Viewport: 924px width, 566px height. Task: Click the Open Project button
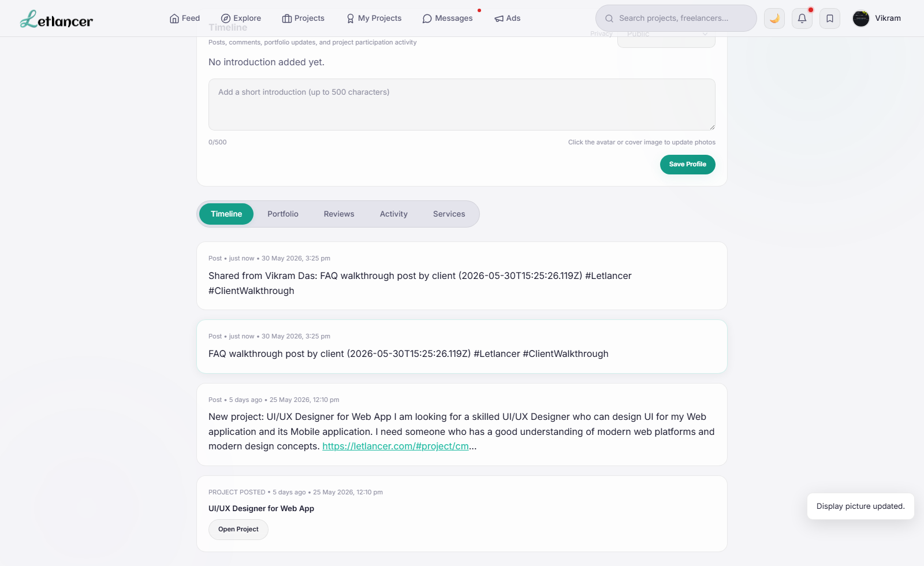coord(239,530)
